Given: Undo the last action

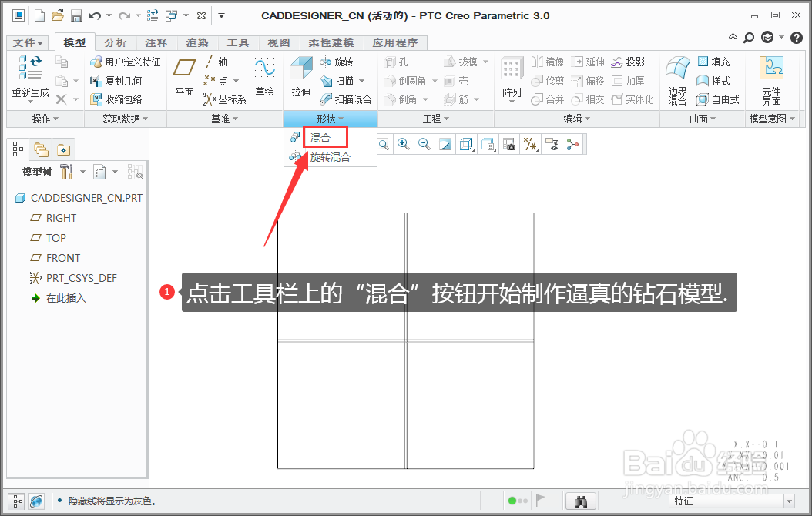Looking at the screenshot, I should (95, 15).
